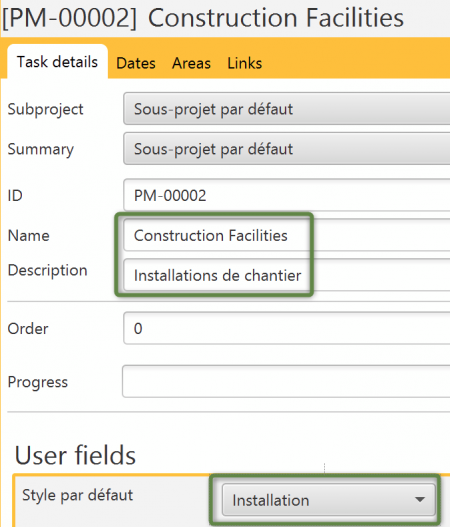Go to the Links tab
The width and height of the screenshot is (450, 527).
click(245, 63)
